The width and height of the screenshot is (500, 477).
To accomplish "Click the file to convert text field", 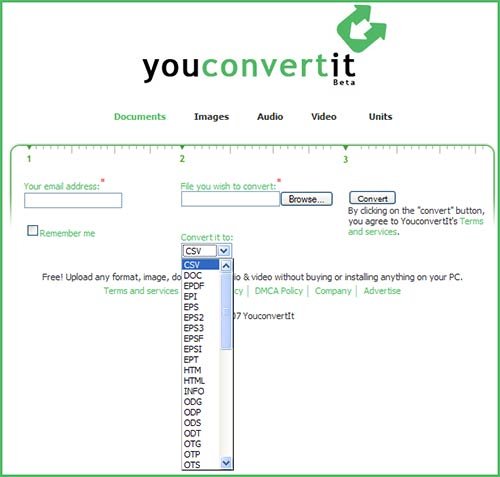I will 230,199.
